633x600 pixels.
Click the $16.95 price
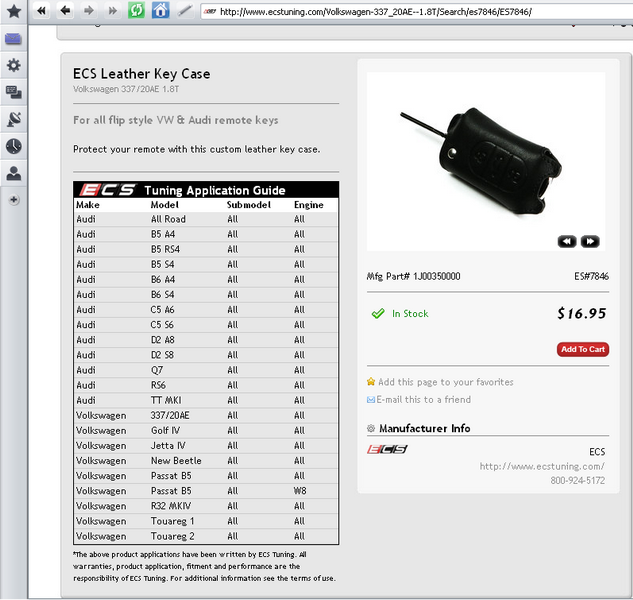click(x=581, y=313)
